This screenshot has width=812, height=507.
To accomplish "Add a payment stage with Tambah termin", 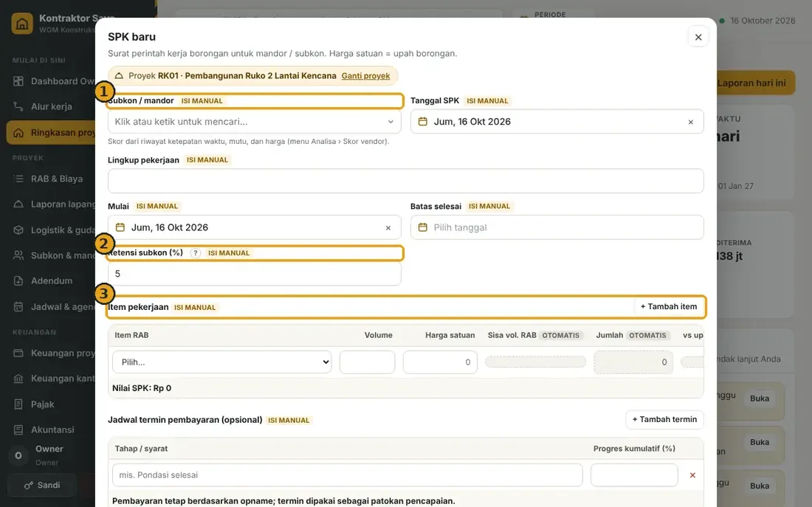I will pyautogui.click(x=664, y=419).
